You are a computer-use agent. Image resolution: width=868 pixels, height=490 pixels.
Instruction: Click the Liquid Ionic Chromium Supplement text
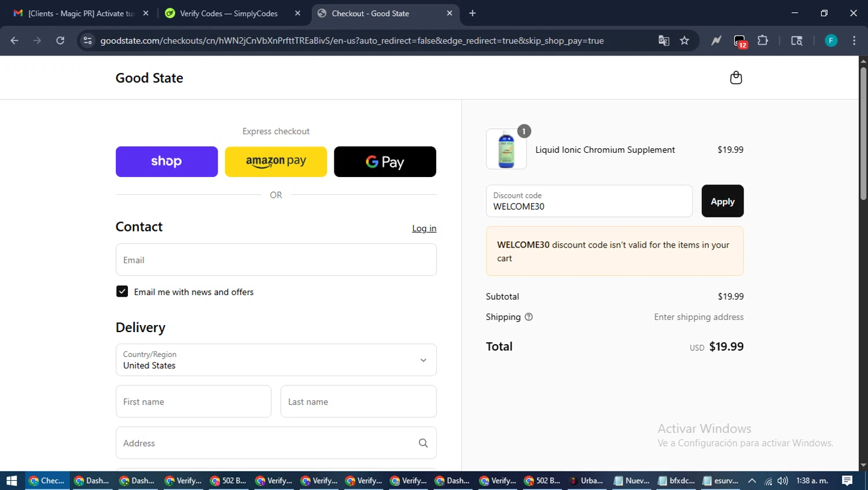point(605,150)
